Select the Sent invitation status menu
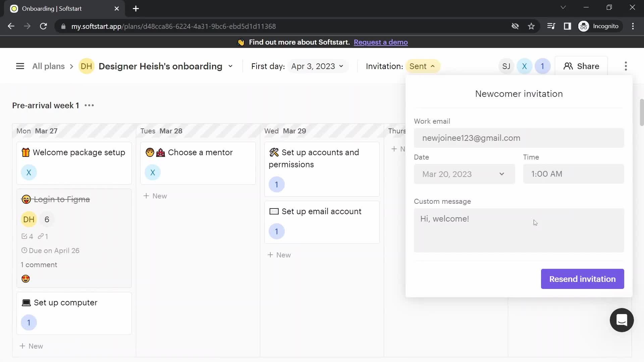This screenshot has height=362, width=644. coord(421,66)
